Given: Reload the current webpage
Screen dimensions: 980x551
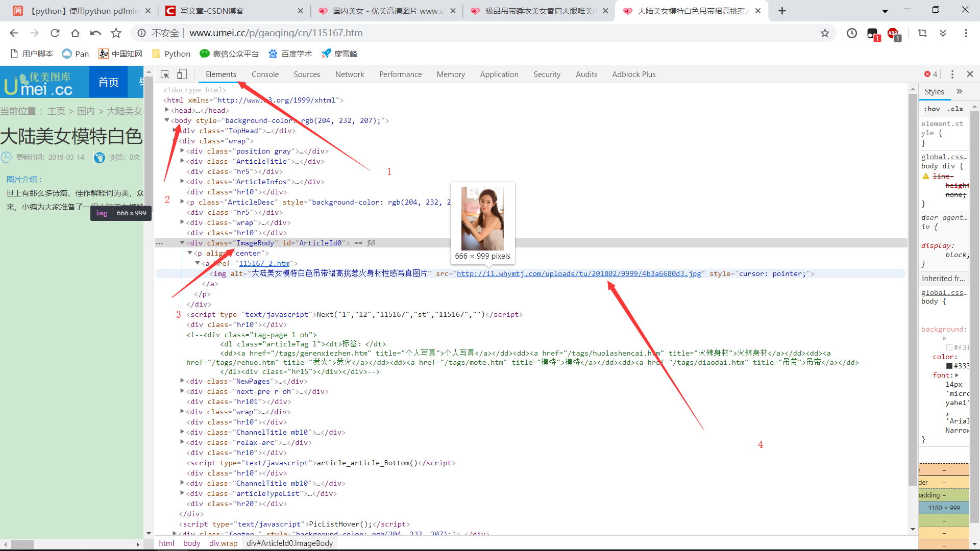Looking at the screenshot, I should pos(55,33).
